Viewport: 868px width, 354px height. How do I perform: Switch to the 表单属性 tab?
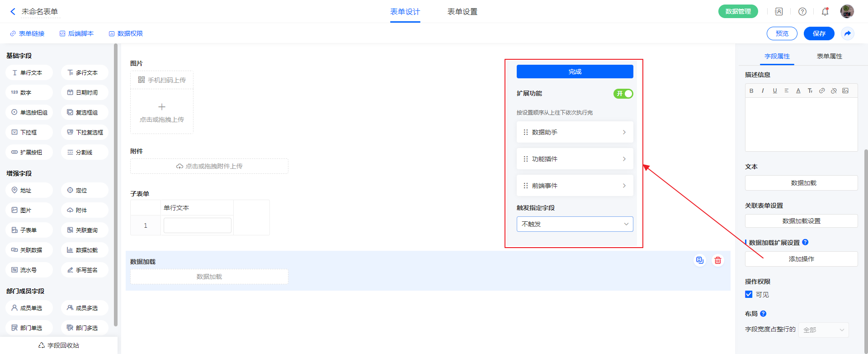[829, 56]
